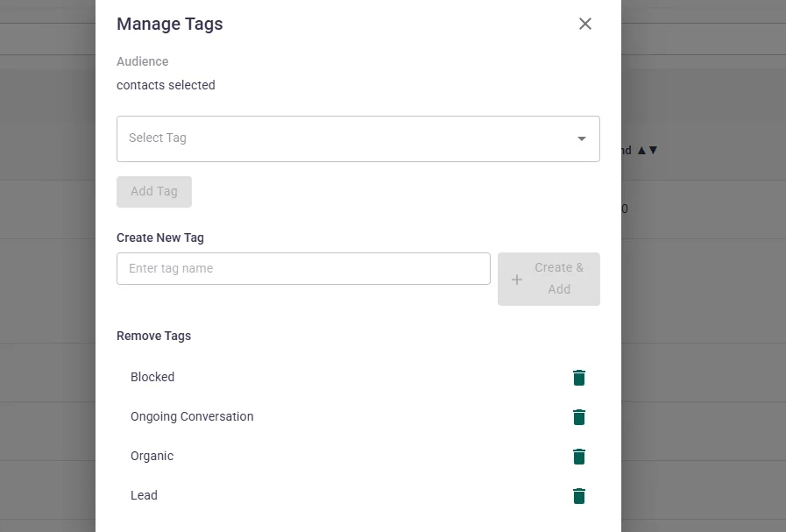Click the Lead tag label
This screenshot has width=786, height=532.
pyautogui.click(x=144, y=495)
